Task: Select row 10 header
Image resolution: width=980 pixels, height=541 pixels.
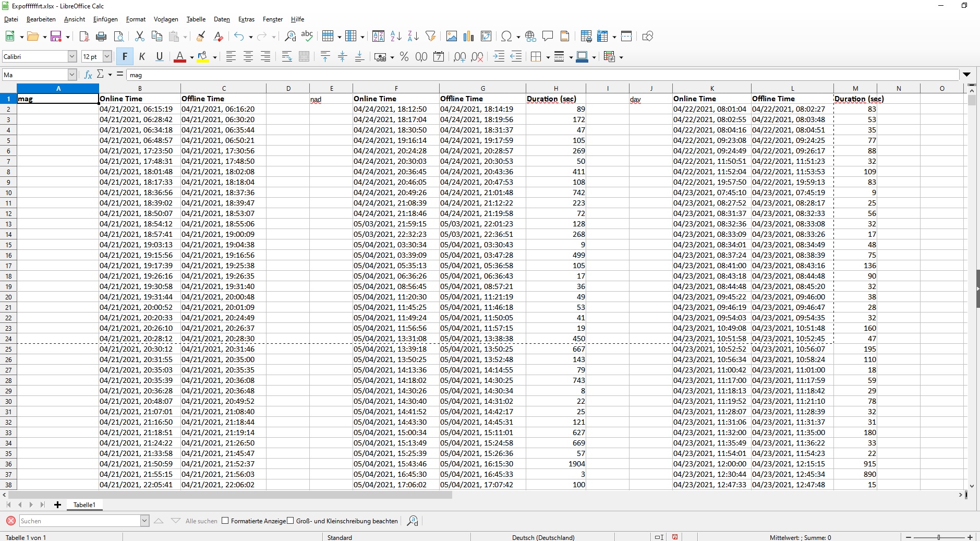Action: [8, 193]
